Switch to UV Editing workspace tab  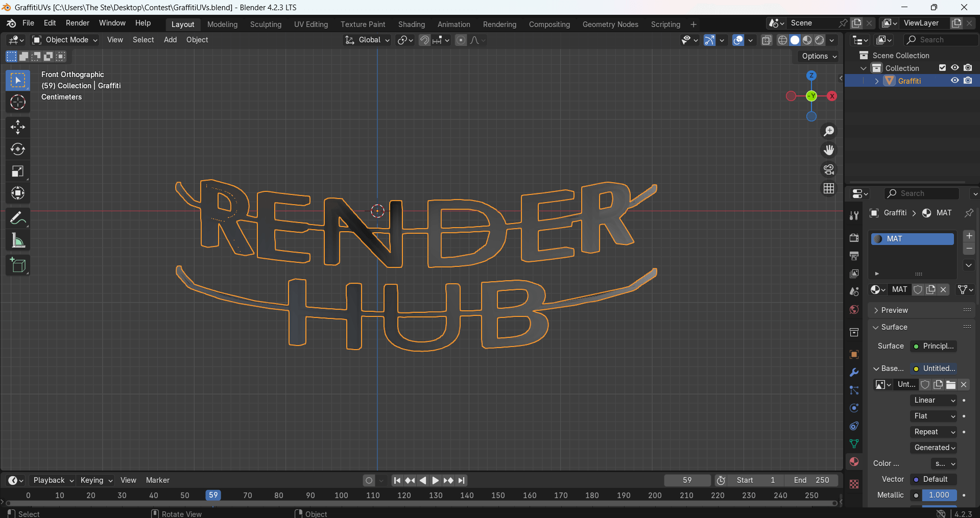pyautogui.click(x=311, y=24)
